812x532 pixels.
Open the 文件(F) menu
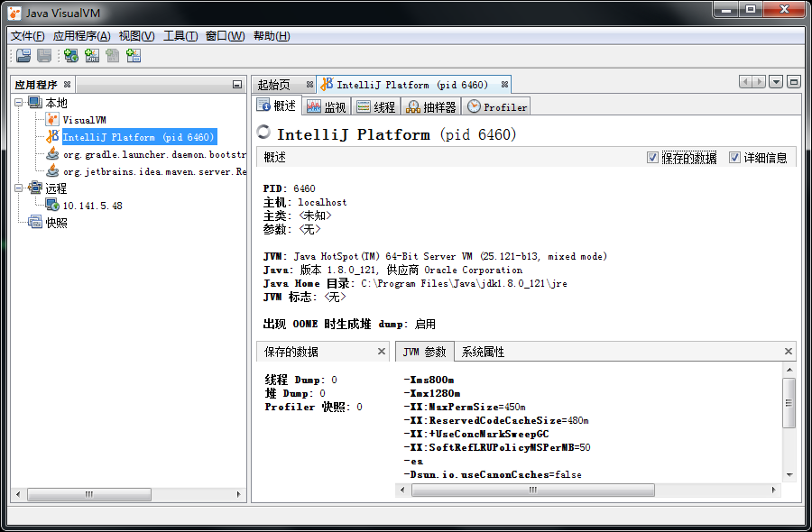point(27,36)
